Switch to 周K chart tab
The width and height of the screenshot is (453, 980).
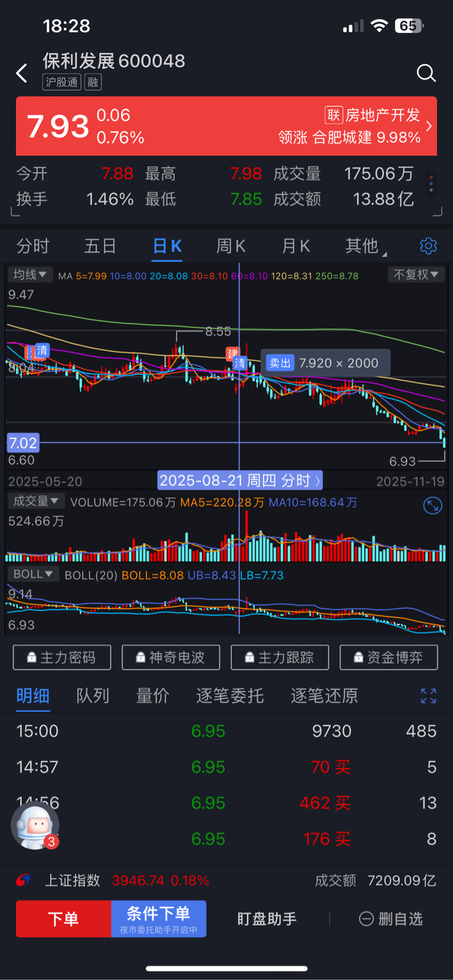[231, 246]
